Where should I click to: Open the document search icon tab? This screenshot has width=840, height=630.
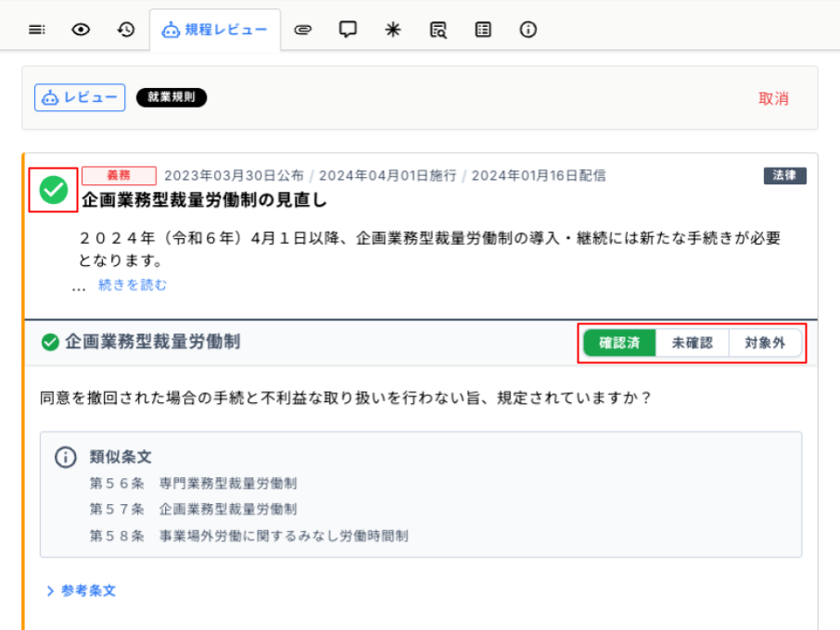438,30
